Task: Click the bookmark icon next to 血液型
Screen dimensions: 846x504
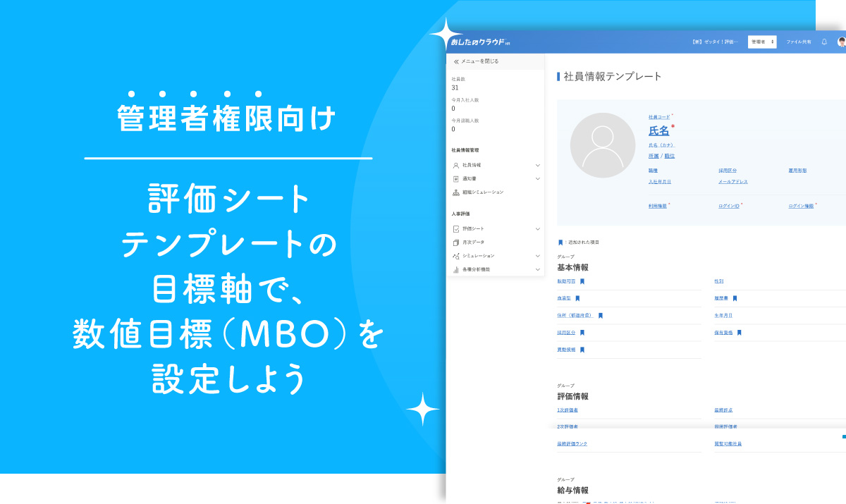Action: point(577,299)
